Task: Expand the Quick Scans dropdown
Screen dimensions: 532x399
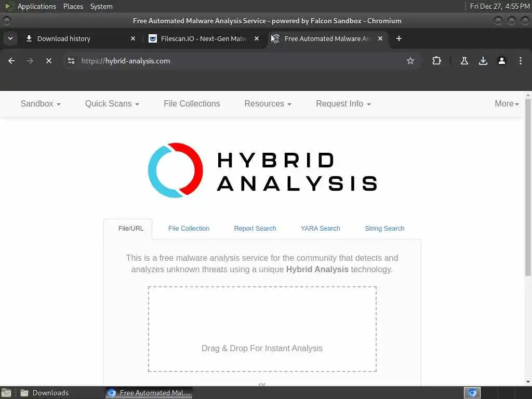Action: 112,104
